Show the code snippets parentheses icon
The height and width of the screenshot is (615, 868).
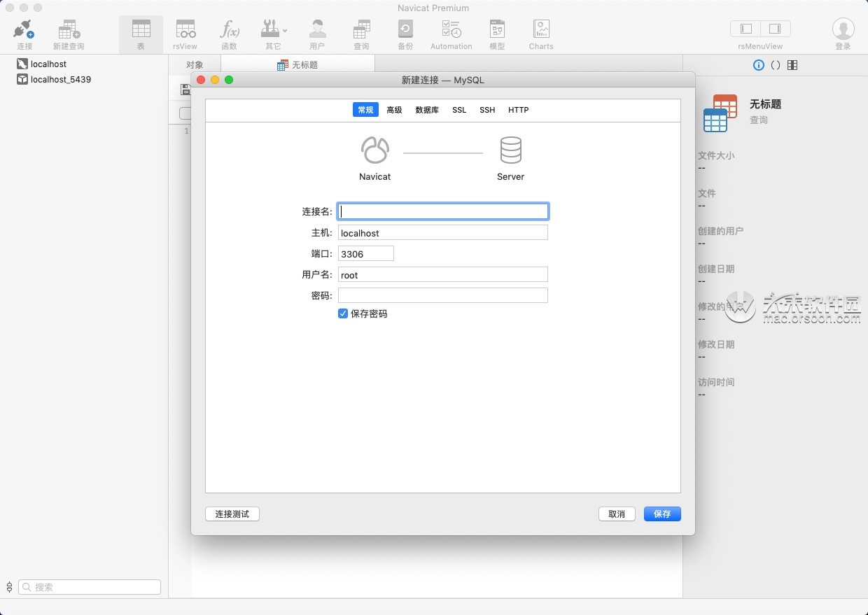[775, 65]
